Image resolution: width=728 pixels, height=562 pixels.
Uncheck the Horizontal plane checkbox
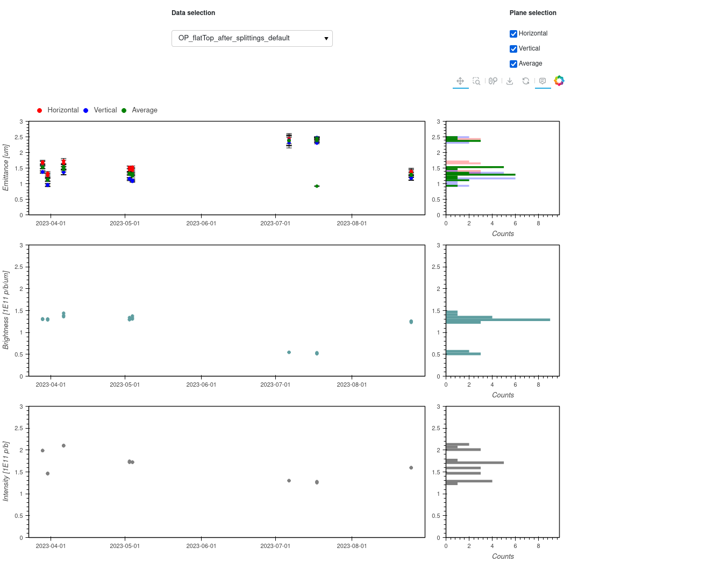click(x=513, y=34)
